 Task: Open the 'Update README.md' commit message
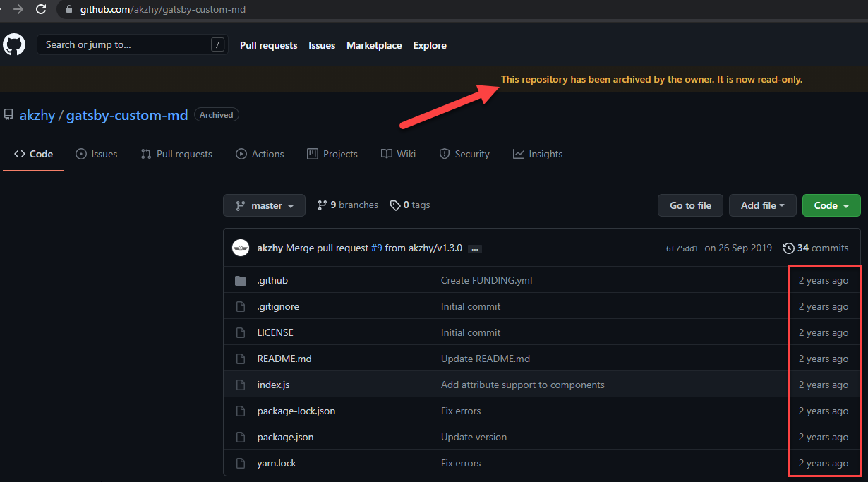coord(486,359)
